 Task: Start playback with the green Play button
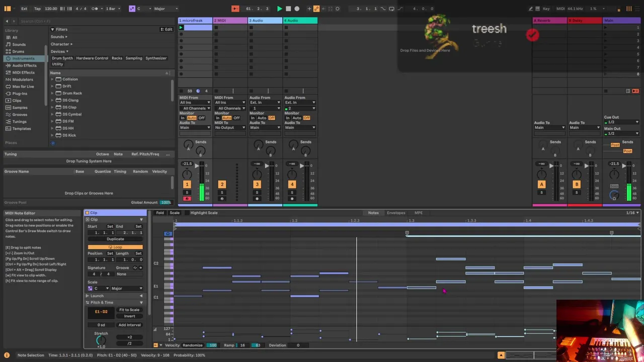tap(280, 9)
